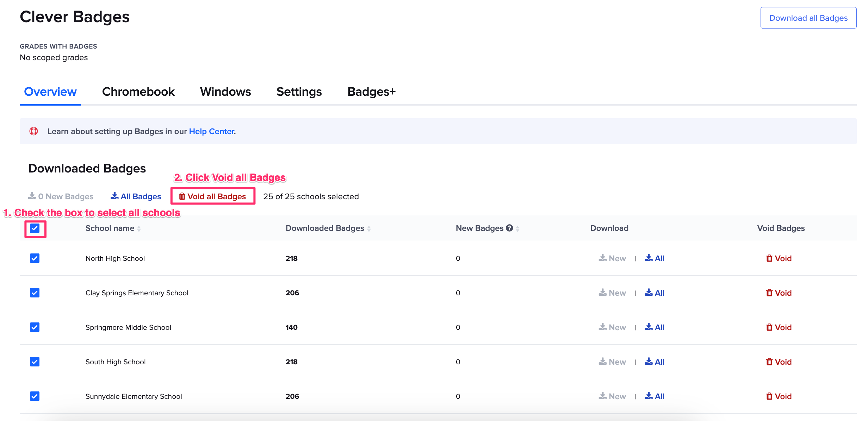Open the Settings tab
Viewport: 868px width, 421px height.
pos(299,92)
